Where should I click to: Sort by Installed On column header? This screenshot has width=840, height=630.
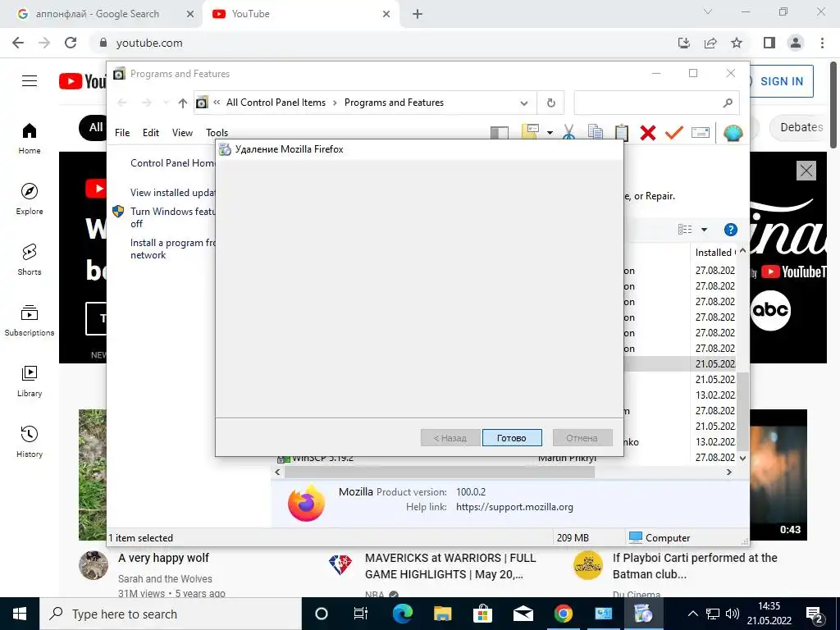714,253
